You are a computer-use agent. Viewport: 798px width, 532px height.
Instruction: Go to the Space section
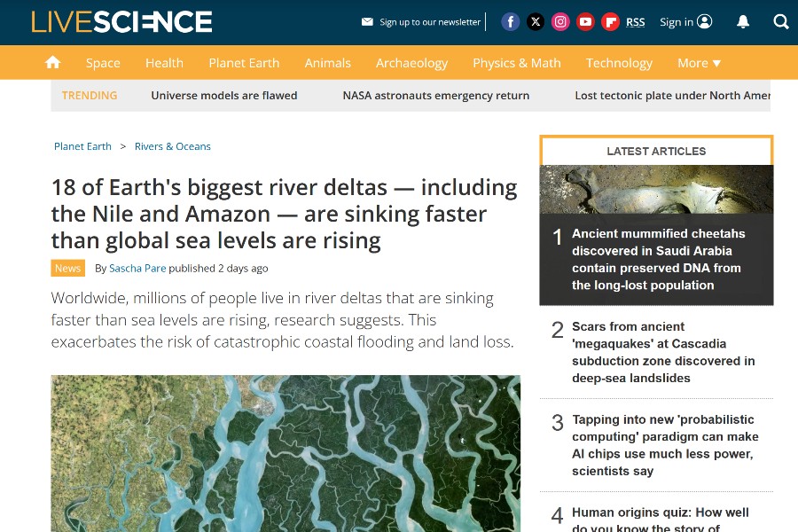[103, 63]
